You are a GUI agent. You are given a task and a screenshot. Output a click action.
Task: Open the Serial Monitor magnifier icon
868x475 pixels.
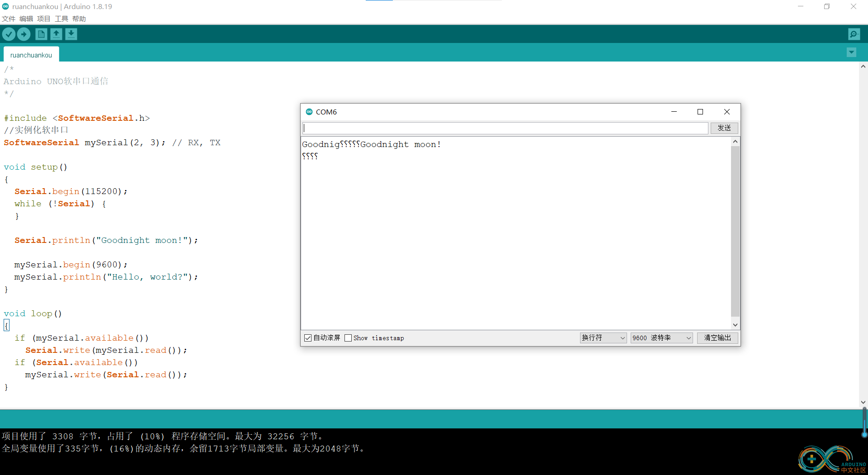[854, 34]
